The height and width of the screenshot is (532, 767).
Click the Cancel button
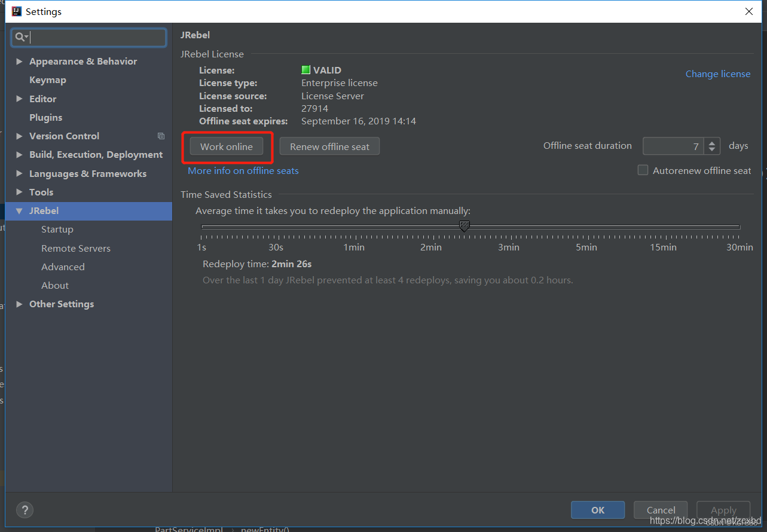pyautogui.click(x=661, y=510)
